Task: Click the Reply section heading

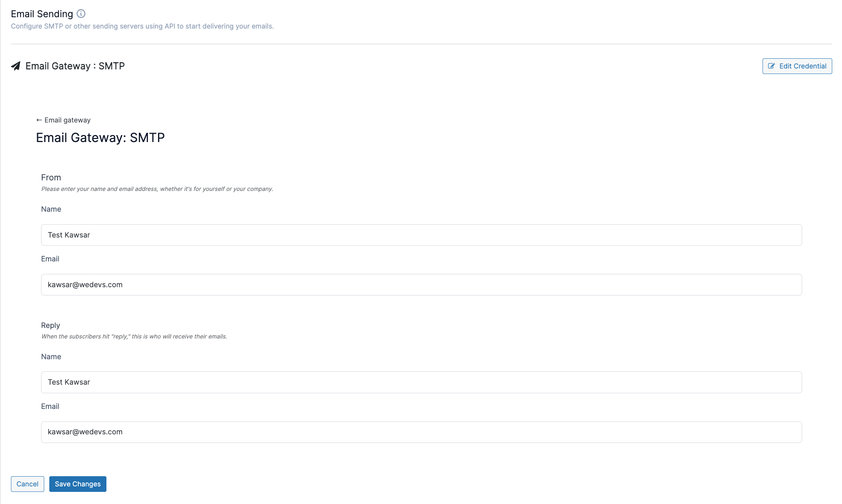Action: tap(50, 325)
